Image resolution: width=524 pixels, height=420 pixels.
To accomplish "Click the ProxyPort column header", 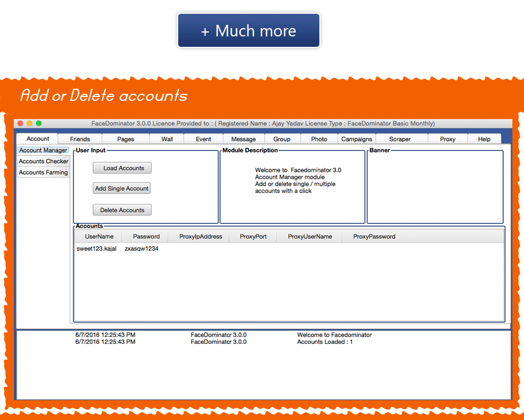I will pos(253,236).
